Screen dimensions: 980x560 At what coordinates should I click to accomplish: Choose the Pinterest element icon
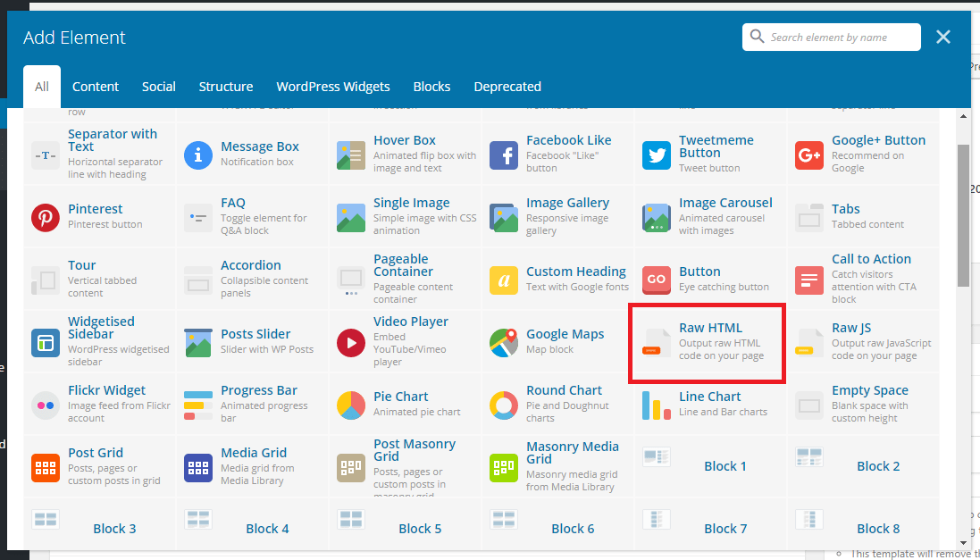[x=46, y=218]
